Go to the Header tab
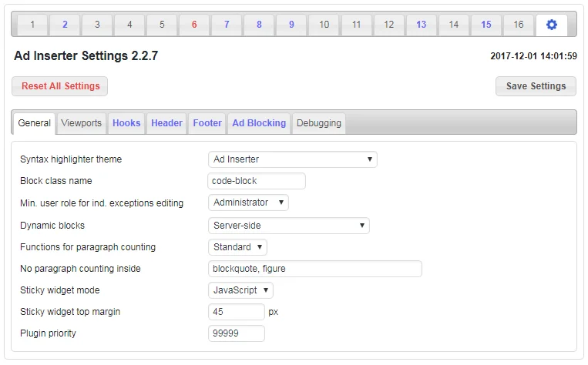This screenshot has width=588, height=365. pos(166,123)
